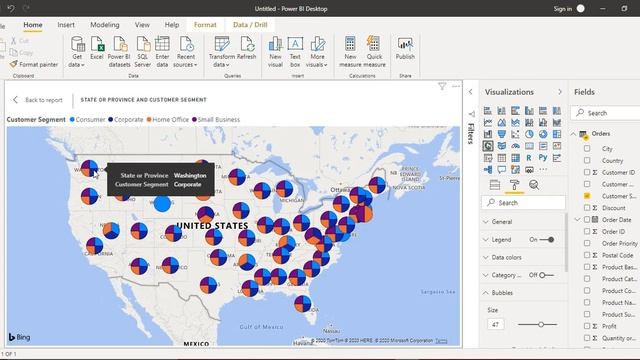Select the Pie chart visualization
Image resolution: width=640 pixels, height=360 pixels.
click(529, 134)
